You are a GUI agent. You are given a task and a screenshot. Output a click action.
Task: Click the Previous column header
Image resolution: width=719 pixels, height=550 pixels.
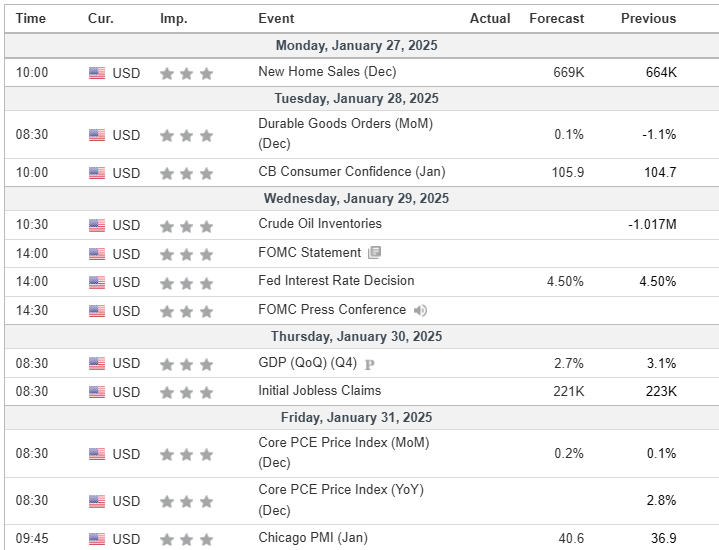(x=648, y=18)
